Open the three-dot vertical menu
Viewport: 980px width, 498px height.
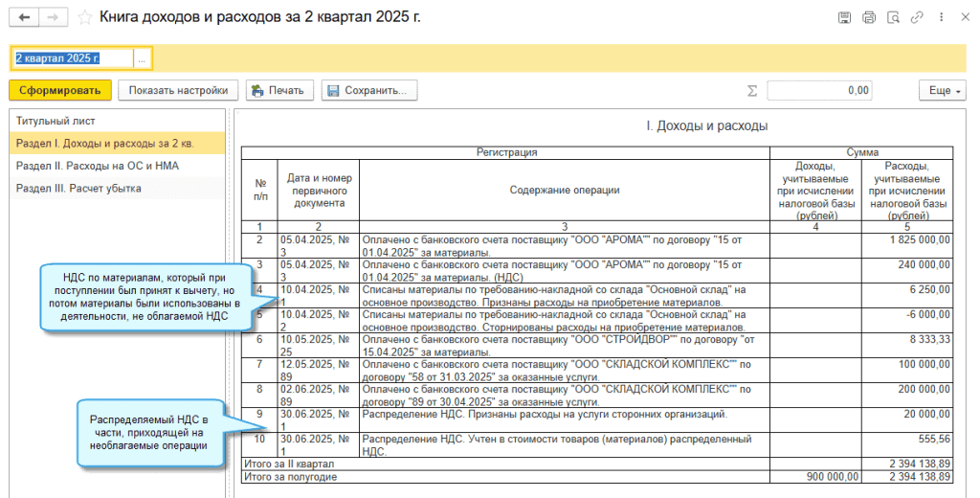click(940, 17)
